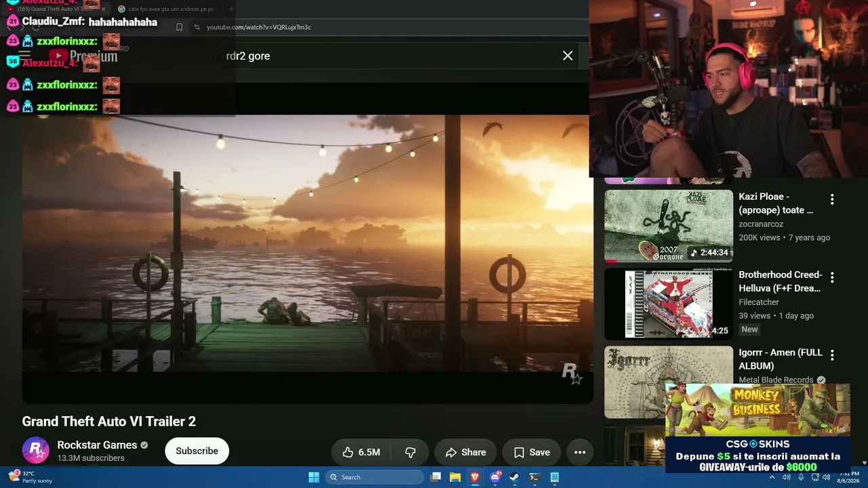Click the browser address bar URL
Viewport: 868px width, 488px height.
[258, 27]
